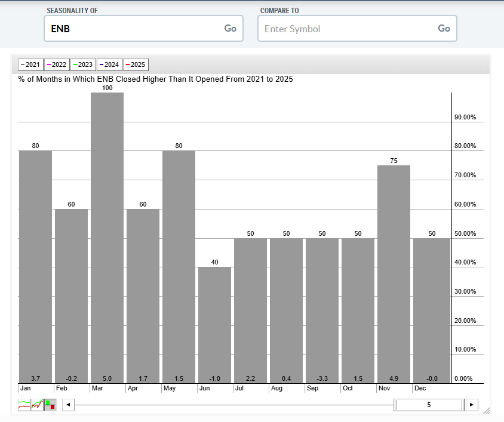Click the -0.0 value in December bar
The width and height of the screenshot is (504, 422).
click(432, 378)
